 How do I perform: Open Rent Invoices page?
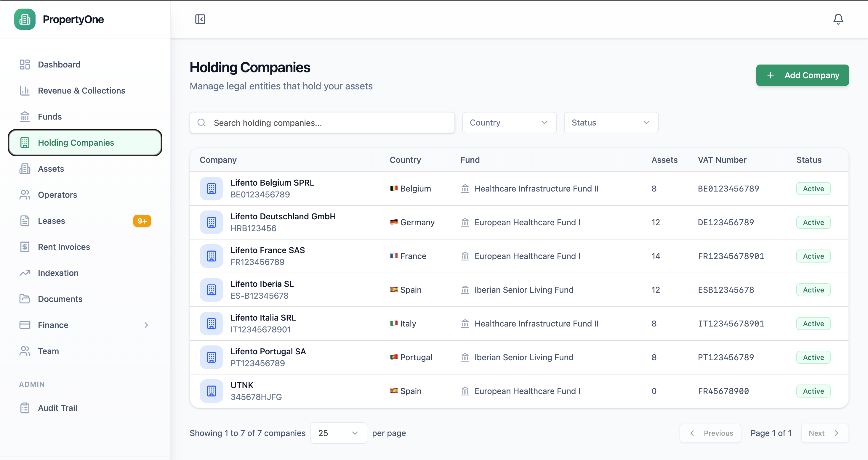[85, 247]
